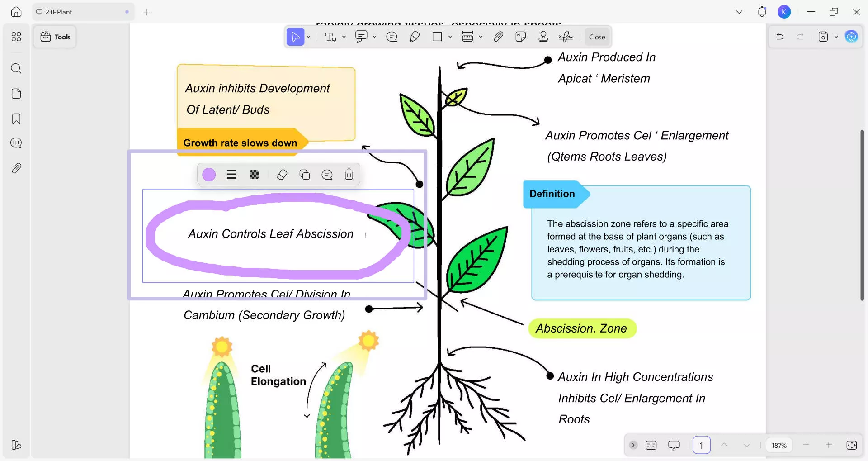Open the purple stroke color swatch
Screen dimensions: 868x461
pyautogui.click(x=209, y=175)
